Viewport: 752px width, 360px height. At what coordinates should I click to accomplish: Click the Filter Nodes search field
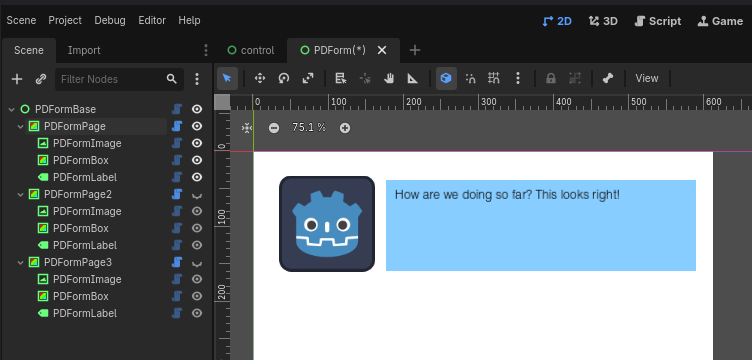pos(119,79)
